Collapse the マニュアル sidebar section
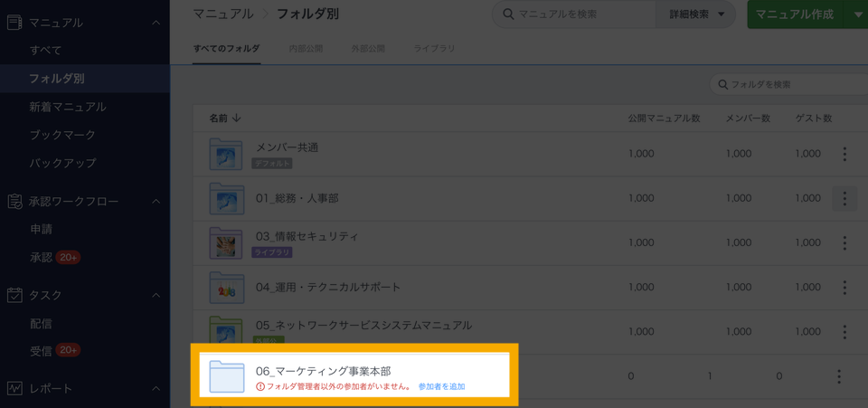This screenshot has height=408, width=868. pos(156,23)
